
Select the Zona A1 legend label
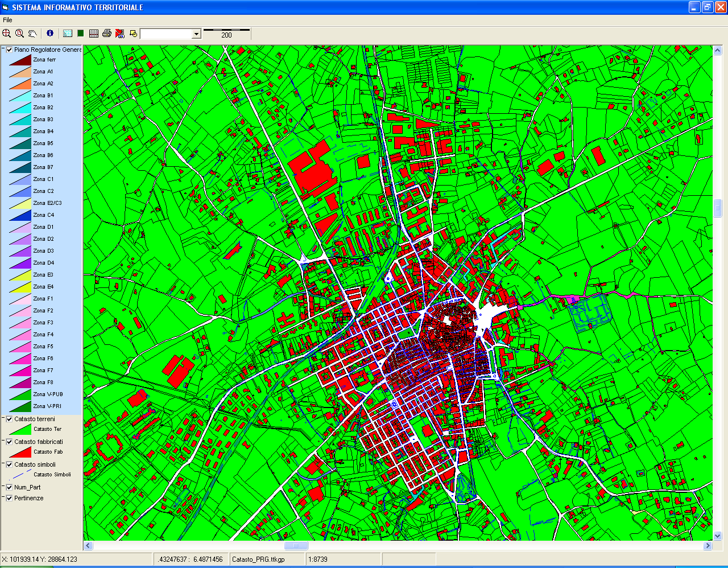point(43,72)
